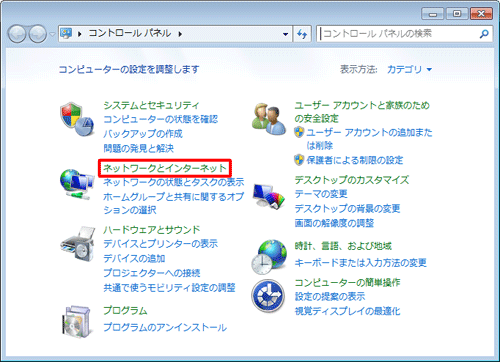Click the search magnifier icon
The width and height of the screenshot is (500, 362).
click(x=484, y=34)
